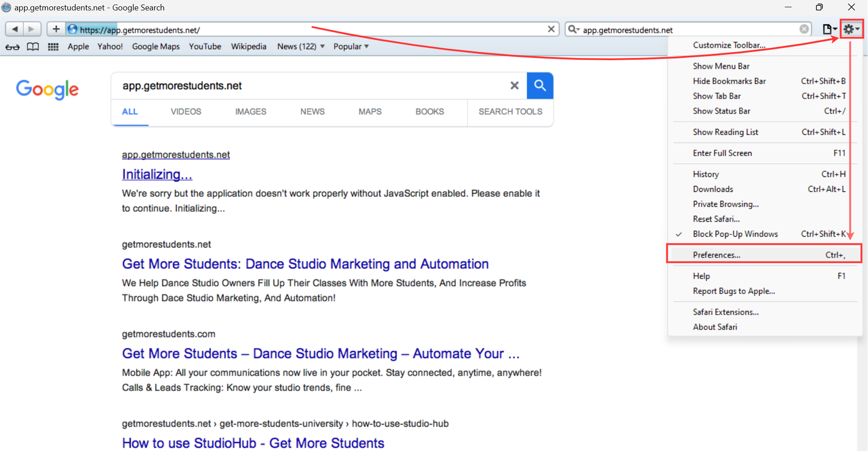The width and height of the screenshot is (868, 452).
Task: Open the gear settings menu
Action: pyautogui.click(x=852, y=29)
